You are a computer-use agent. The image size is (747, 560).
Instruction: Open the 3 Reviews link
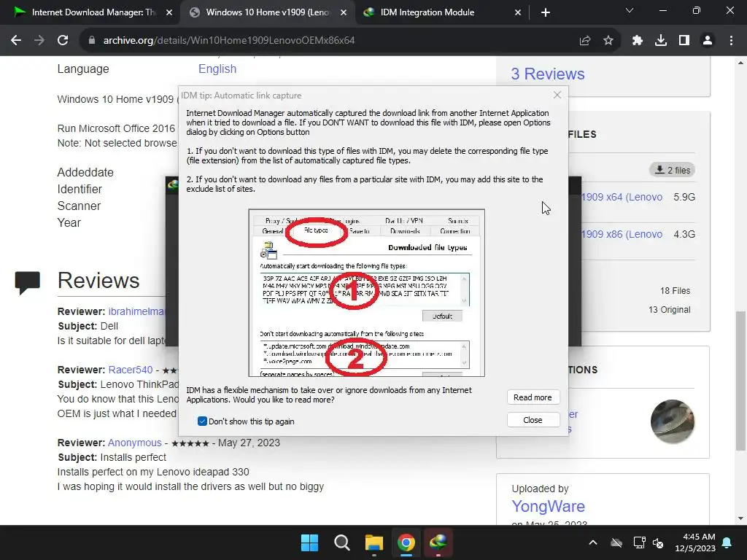pos(547,74)
